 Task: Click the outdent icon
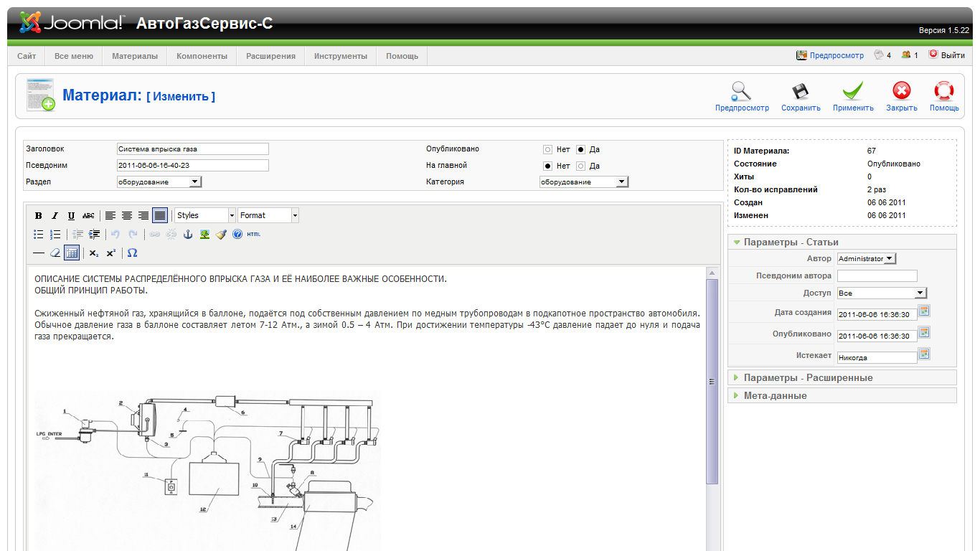pyautogui.click(x=78, y=234)
